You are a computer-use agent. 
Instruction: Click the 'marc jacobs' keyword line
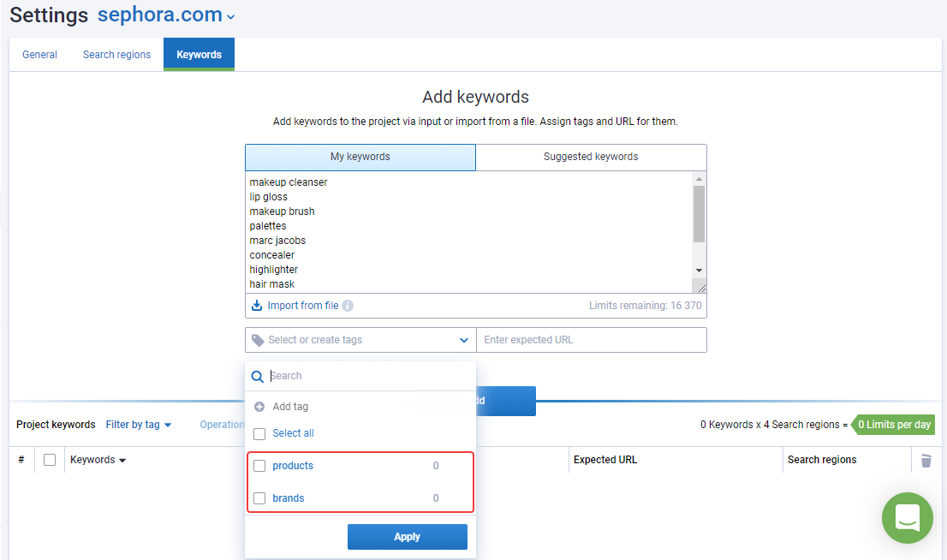(x=277, y=241)
